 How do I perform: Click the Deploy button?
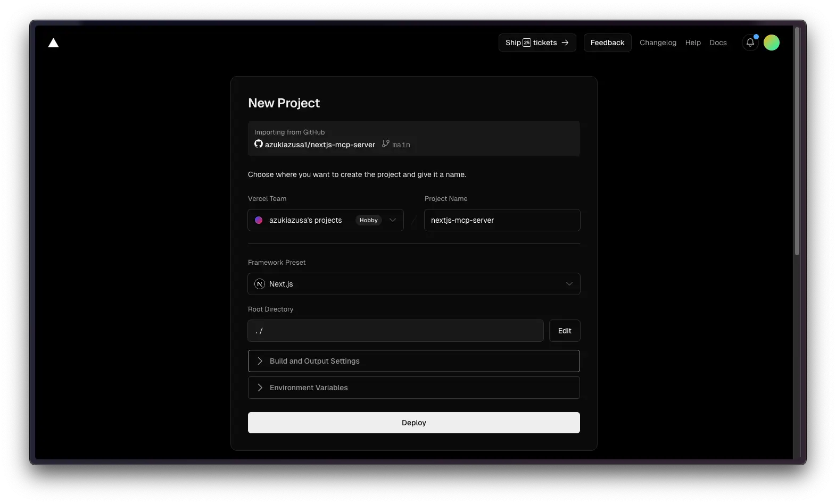(414, 423)
